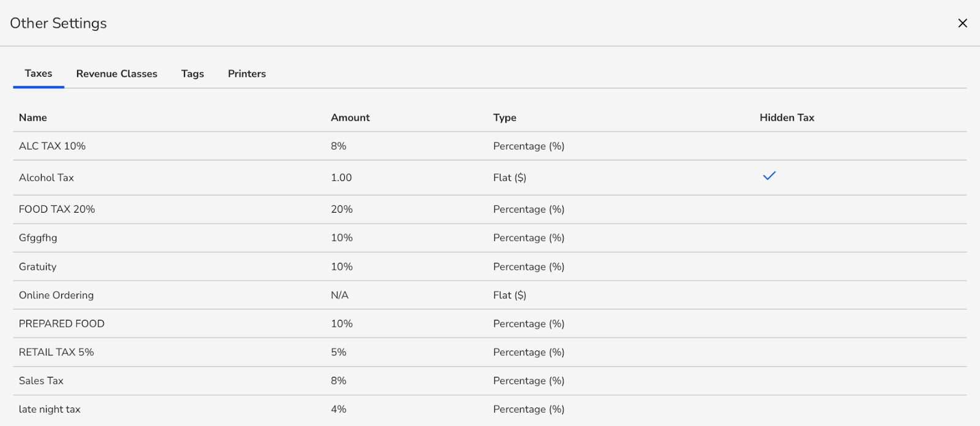The height and width of the screenshot is (426, 980).
Task: Select the Gratuity tax row
Action: point(37,267)
